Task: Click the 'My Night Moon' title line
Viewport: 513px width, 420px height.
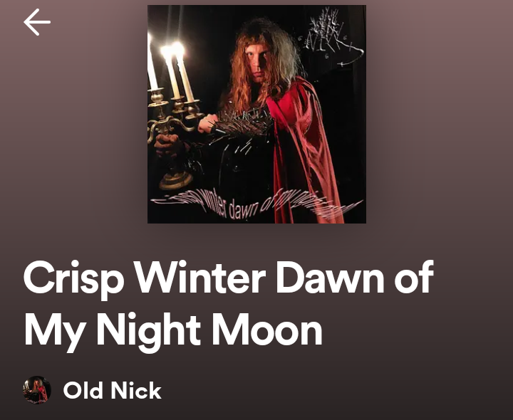Action: pos(173,332)
